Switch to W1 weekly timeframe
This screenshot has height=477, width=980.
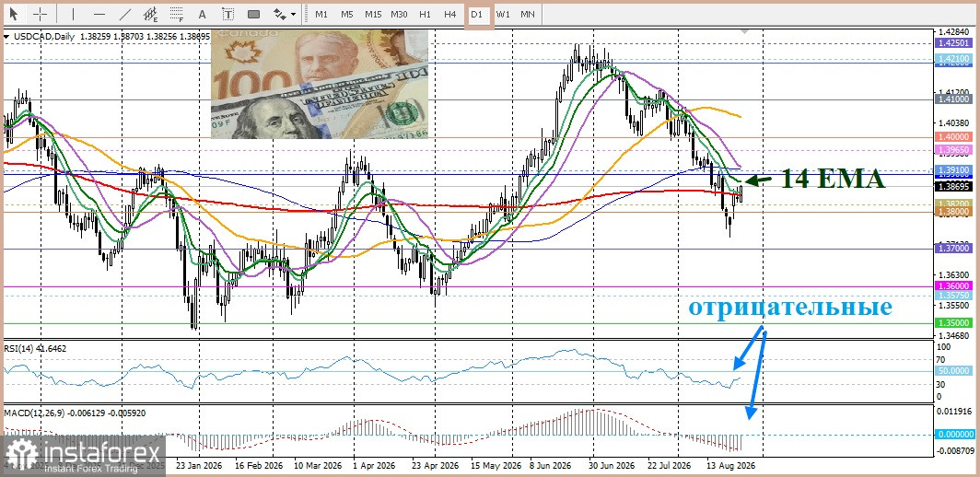(503, 14)
